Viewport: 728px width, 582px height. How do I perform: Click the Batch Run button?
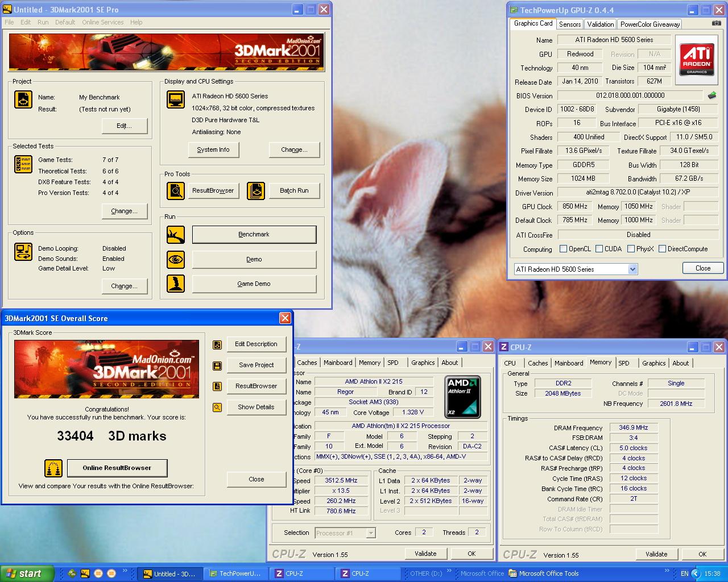(x=294, y=190)
